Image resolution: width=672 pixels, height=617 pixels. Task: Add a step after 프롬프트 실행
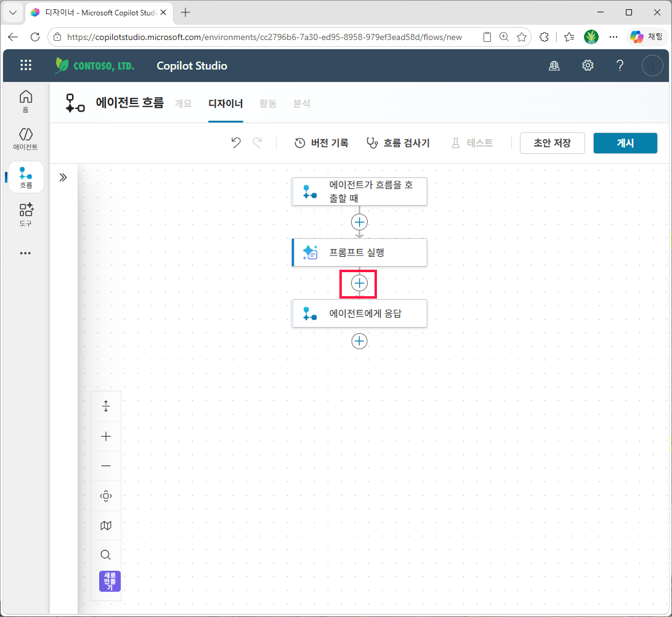[359, 283]
